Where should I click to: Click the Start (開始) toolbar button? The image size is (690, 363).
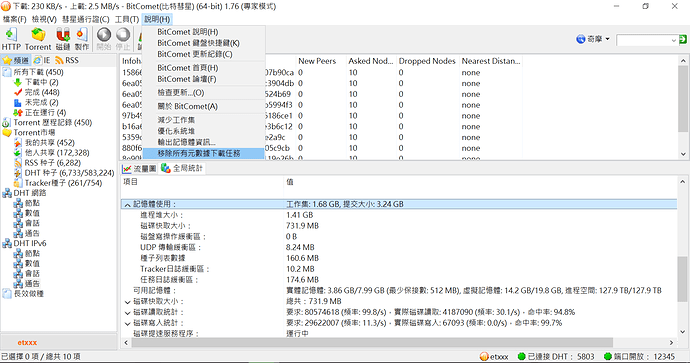[104, 39]
